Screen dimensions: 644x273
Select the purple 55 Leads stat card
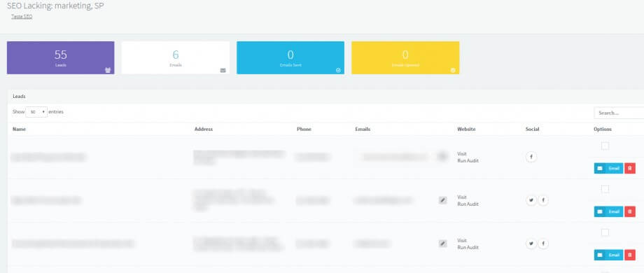click(x=60, y=58)
